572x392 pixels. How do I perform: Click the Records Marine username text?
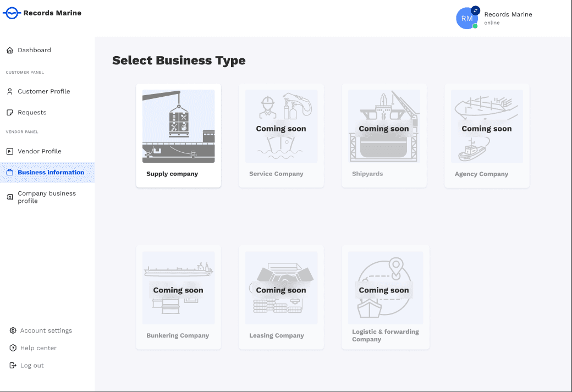[x=508, y=14]
